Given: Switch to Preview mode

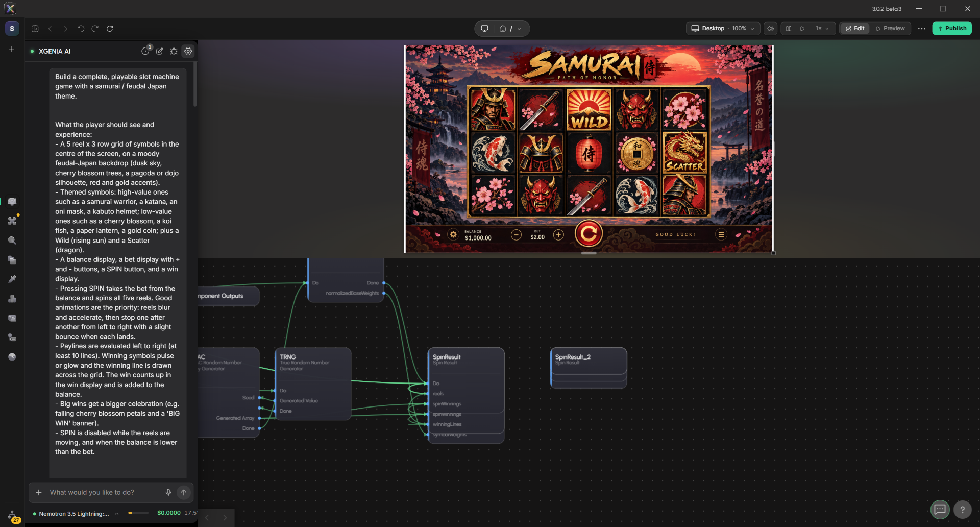Looking at the screenshot, I should pos(891,29).
